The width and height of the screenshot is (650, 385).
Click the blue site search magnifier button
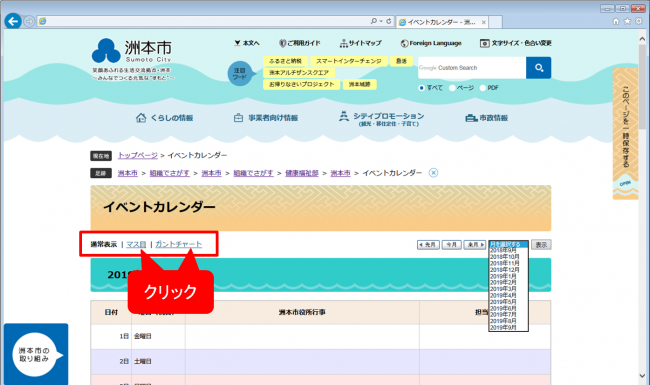[x=538, y=68]
